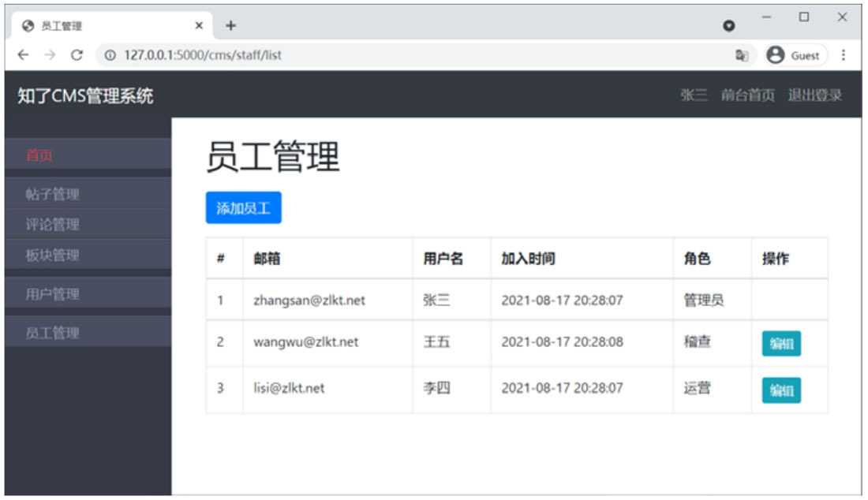Image resolution: width=868 pixels, height=500 pixels.
Task: Open 员工管理 in the sidebar
Action: click(88, 332)
